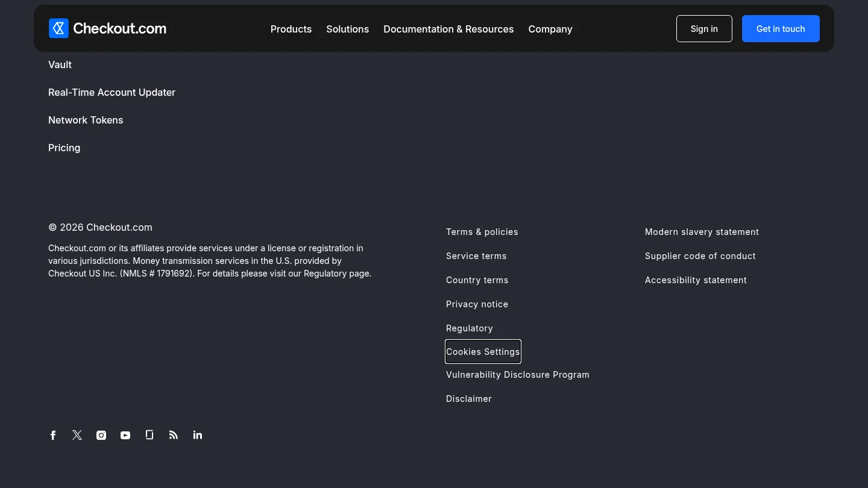This screenshot has width=868, height=488.
Task: Open the Products menu
Action: point(291,29)
